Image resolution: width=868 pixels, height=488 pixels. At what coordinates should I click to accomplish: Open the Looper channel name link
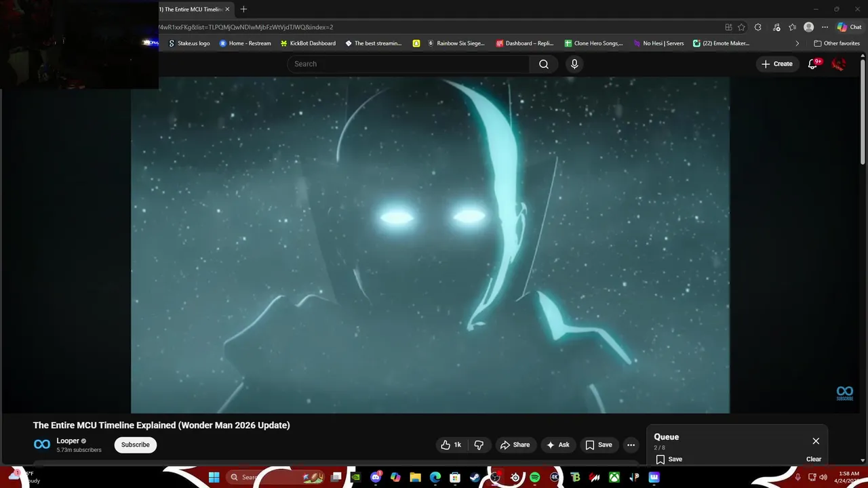point(68,441)
